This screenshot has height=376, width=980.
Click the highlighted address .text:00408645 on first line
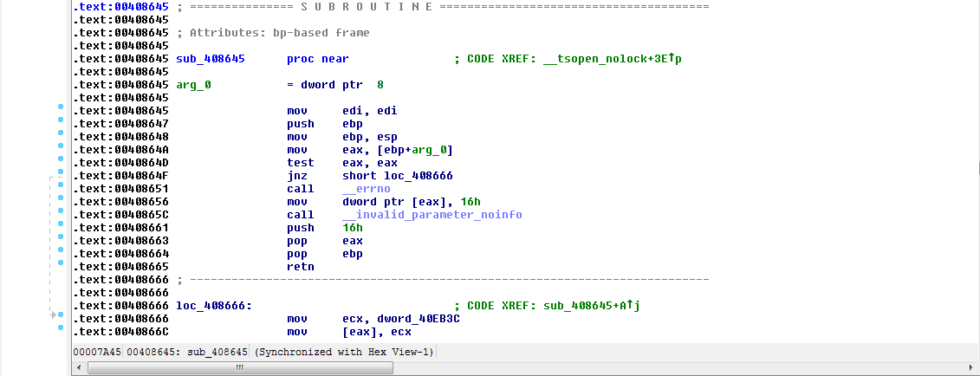click(x=120, y=7)
